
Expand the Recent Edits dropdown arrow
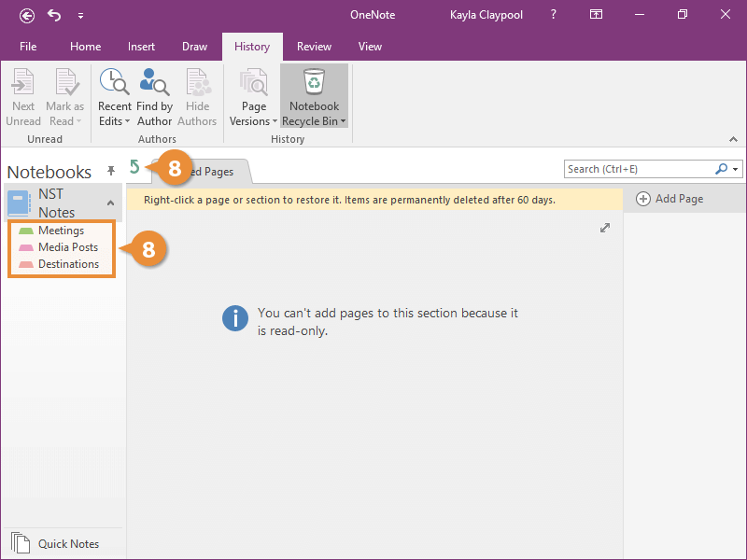(x=127, y=121)
